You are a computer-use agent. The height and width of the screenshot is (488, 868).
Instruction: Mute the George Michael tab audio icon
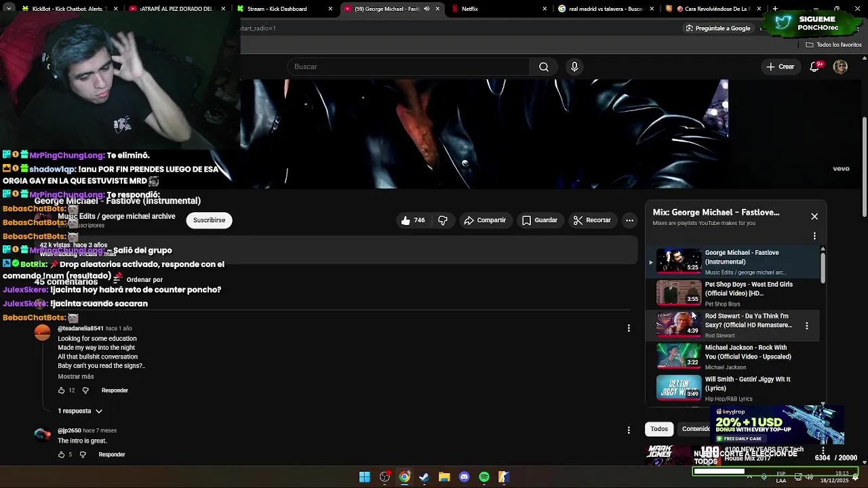[x=427, y=9]
